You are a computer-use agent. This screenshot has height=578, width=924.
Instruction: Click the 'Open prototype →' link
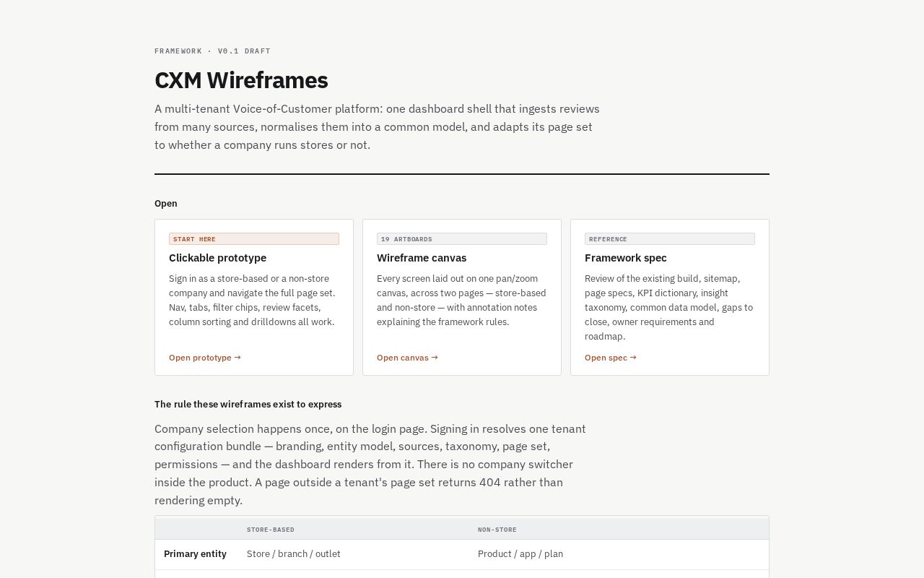pos(205,358)
